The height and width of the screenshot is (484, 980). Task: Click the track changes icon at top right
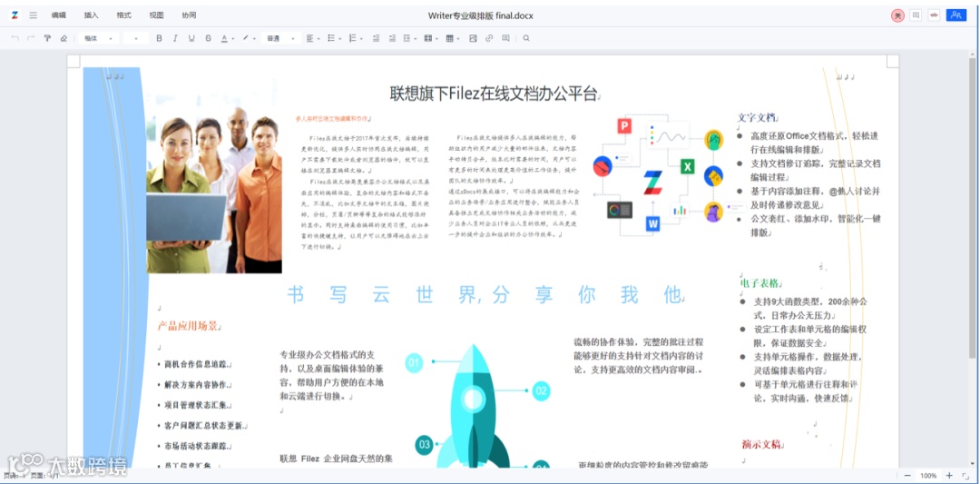click(934, 15)
